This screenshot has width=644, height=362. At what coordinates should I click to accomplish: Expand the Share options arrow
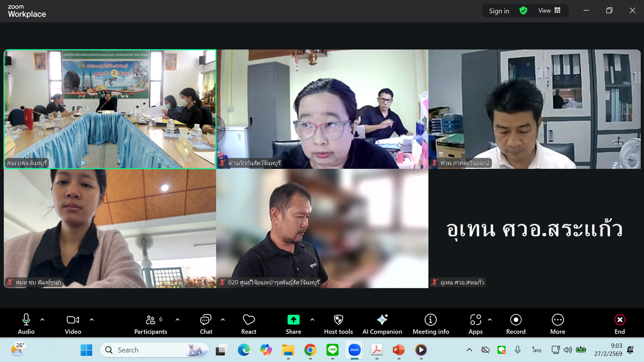point(312,320)
